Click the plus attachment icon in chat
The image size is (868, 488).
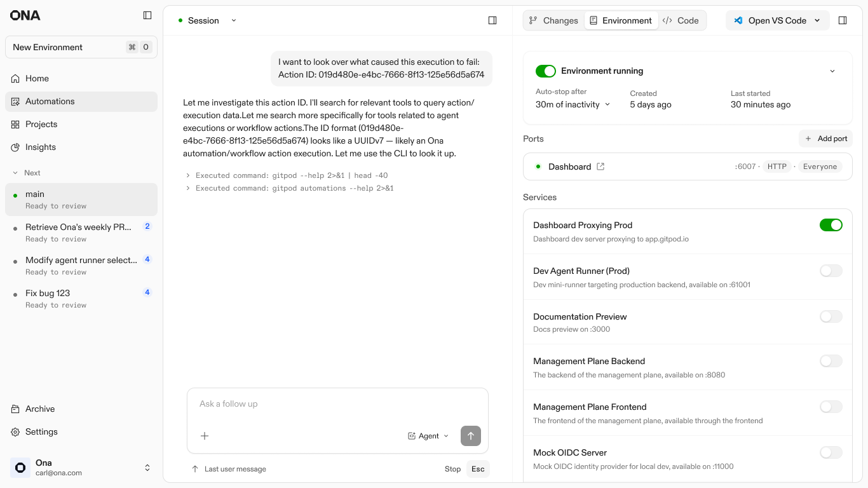(x=205, y=436)
